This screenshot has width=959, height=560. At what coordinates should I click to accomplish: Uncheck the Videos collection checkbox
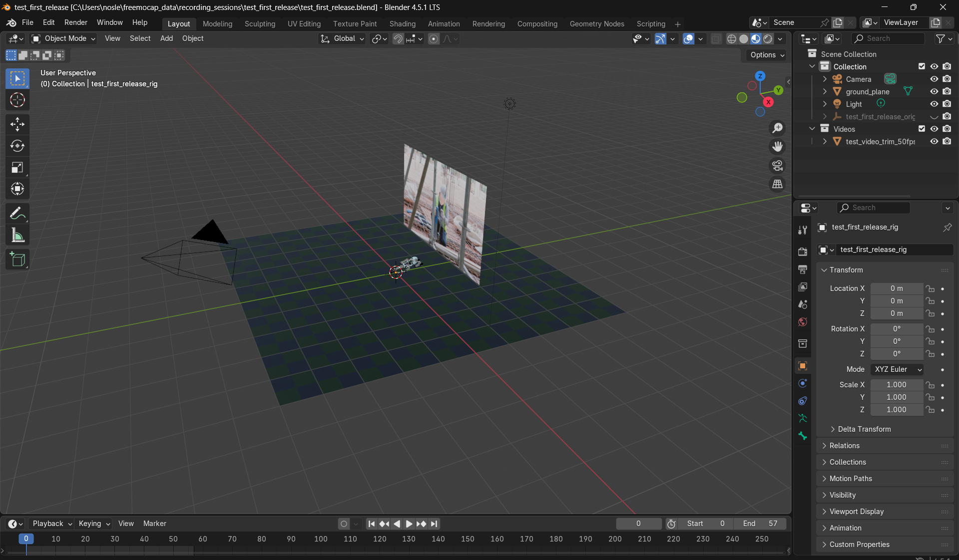922,129
